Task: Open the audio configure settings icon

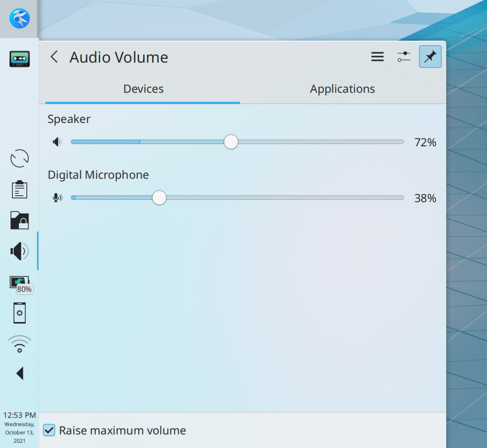Action: (x=404, y=57)
